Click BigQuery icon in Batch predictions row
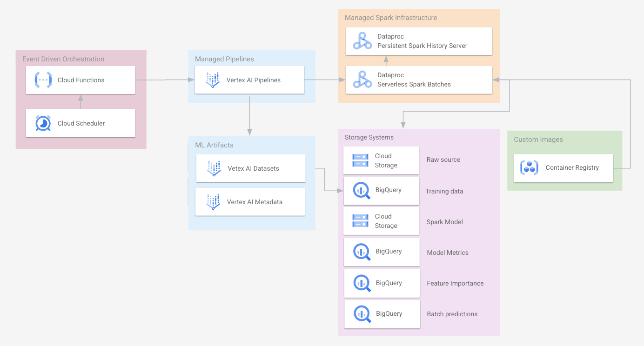Screen dimensions: 644x346 pos(362,314)
